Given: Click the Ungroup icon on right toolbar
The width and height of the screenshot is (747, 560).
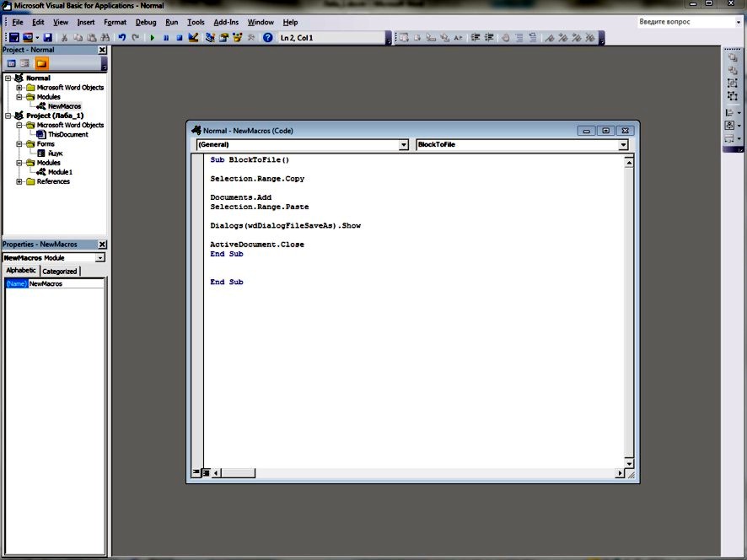Looking at the screenshot, I should (732, 96).
